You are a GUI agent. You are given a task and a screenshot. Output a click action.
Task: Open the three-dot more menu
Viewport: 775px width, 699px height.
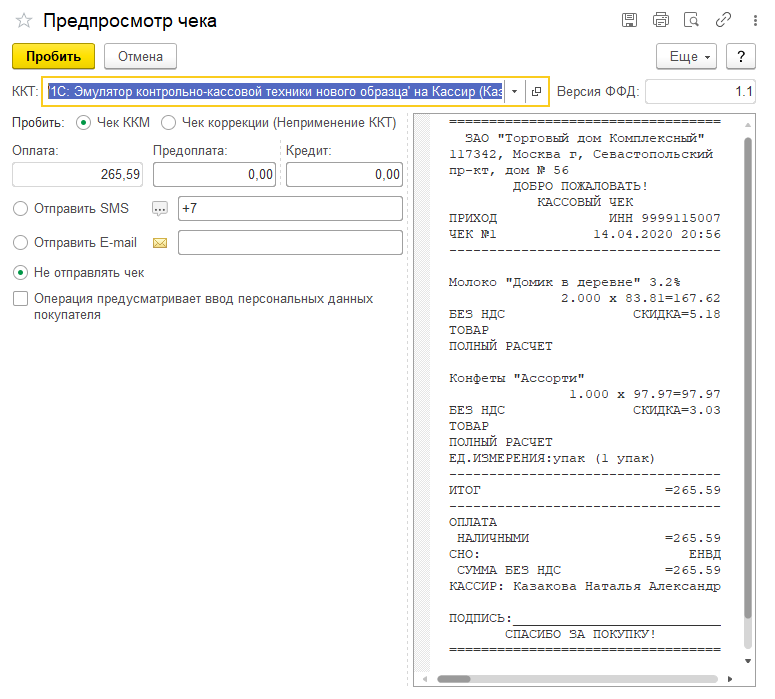coord(755,21)
